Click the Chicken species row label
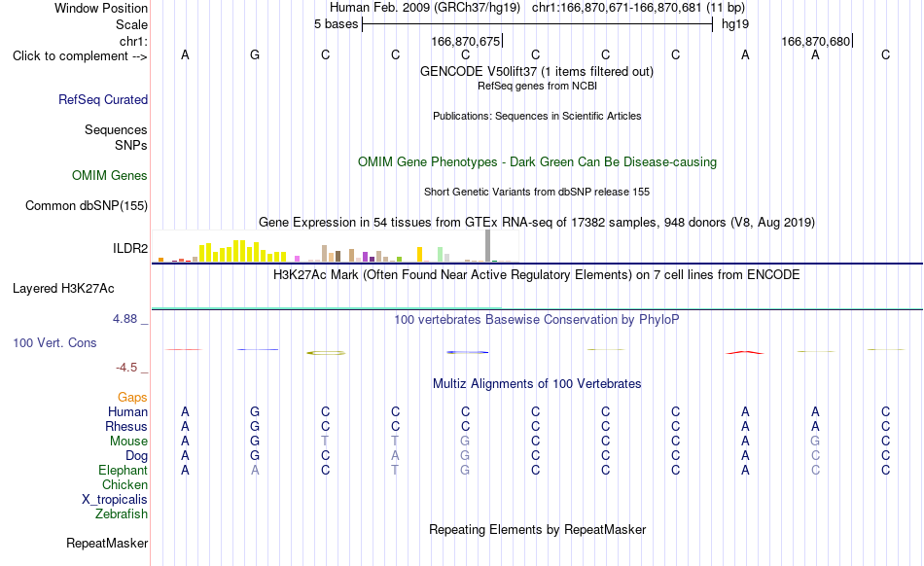Screen dimensions: 924x566 pos(124,484)
